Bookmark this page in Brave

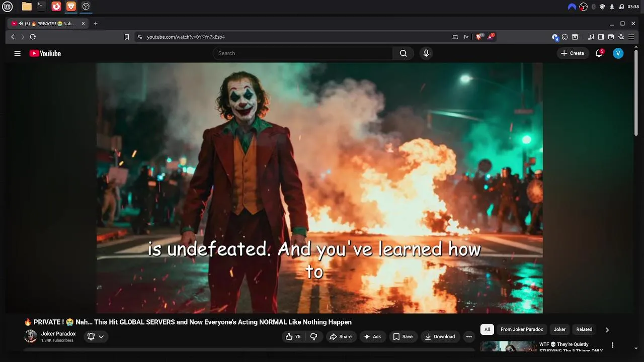pos(127,37)
